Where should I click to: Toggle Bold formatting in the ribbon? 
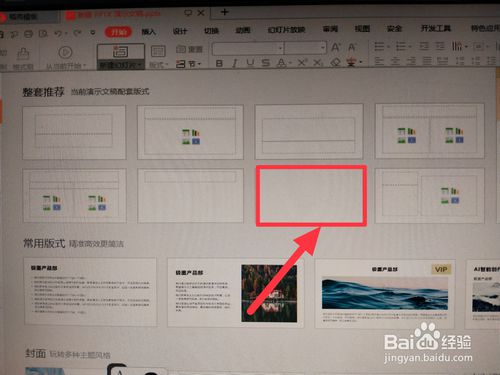pos(219,63)
